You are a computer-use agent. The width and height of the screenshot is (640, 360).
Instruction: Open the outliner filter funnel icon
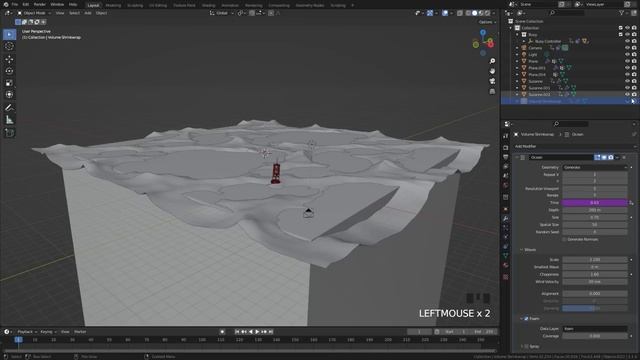622,13
